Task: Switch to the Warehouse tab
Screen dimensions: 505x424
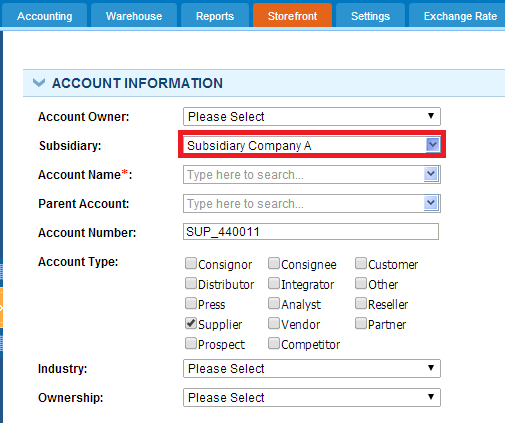Action: (x=134, y=16)
